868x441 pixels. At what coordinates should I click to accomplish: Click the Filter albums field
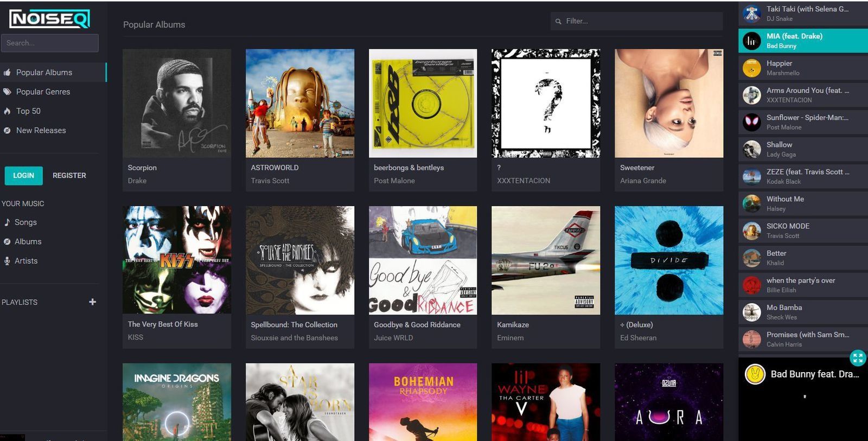(636, 21)
